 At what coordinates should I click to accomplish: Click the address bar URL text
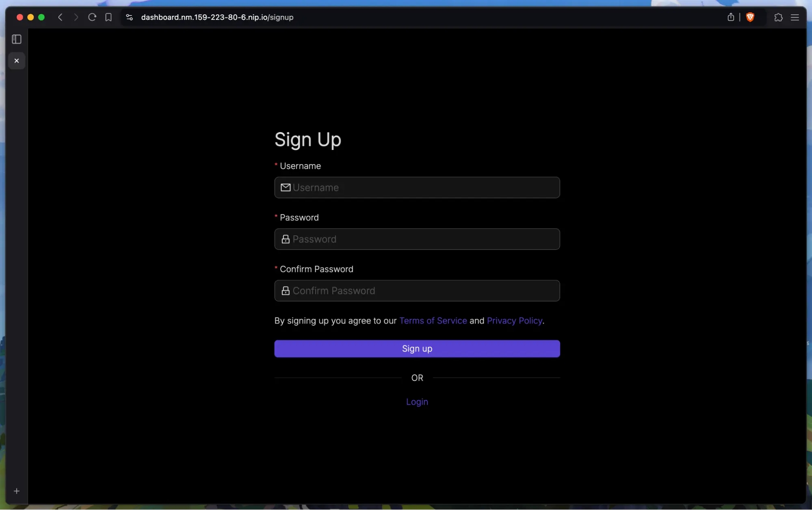click(x=217, y=17)
